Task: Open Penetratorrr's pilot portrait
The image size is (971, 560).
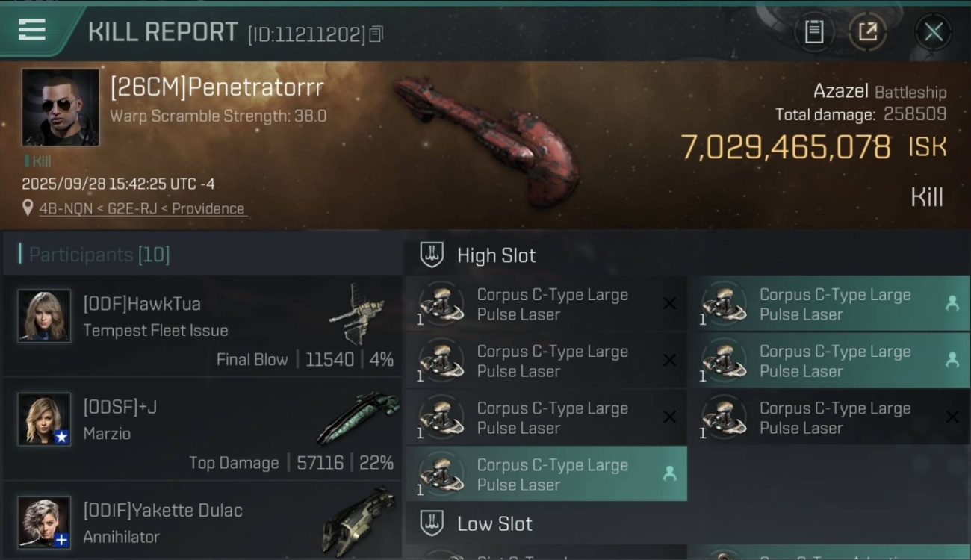Action: pyautogui.click(x=61, y=108)
